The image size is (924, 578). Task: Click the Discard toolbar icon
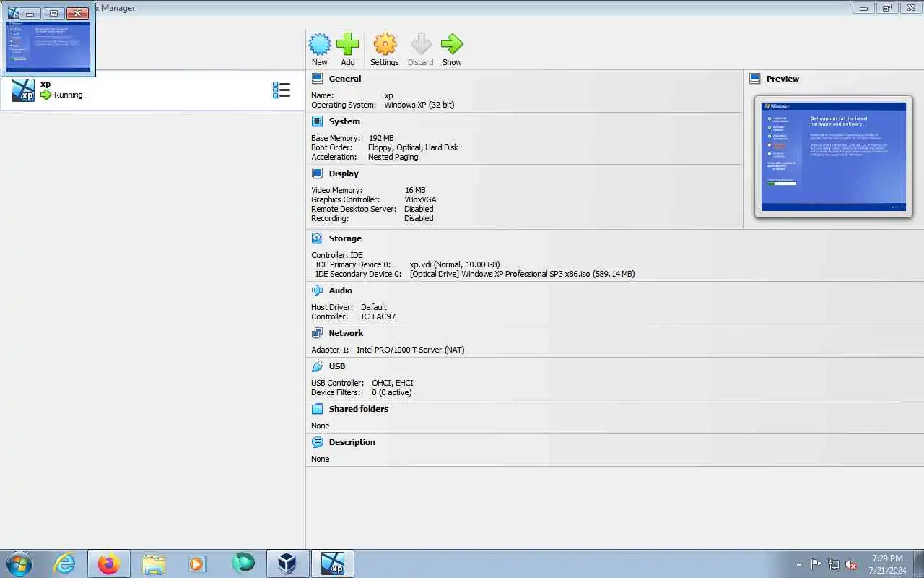(421, 44)
